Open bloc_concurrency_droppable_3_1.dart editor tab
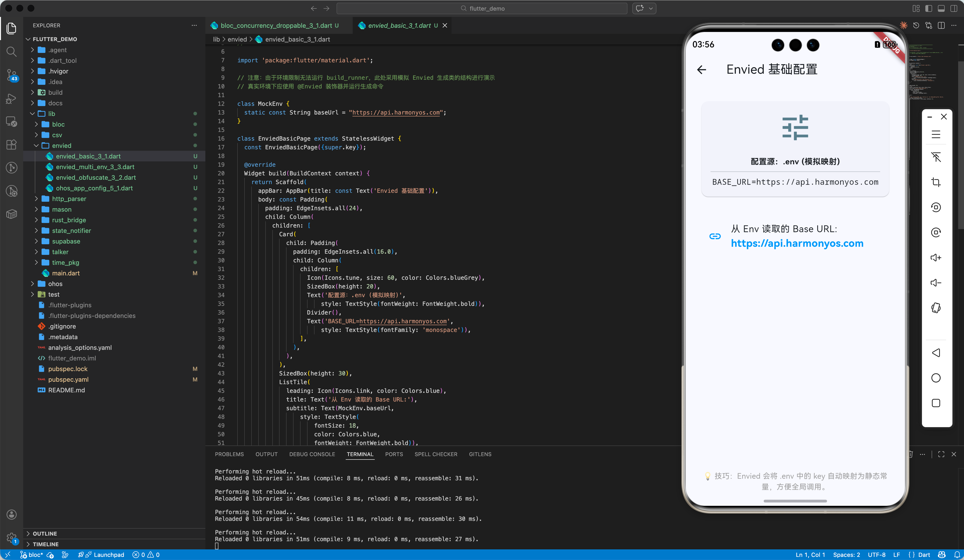 276,25
